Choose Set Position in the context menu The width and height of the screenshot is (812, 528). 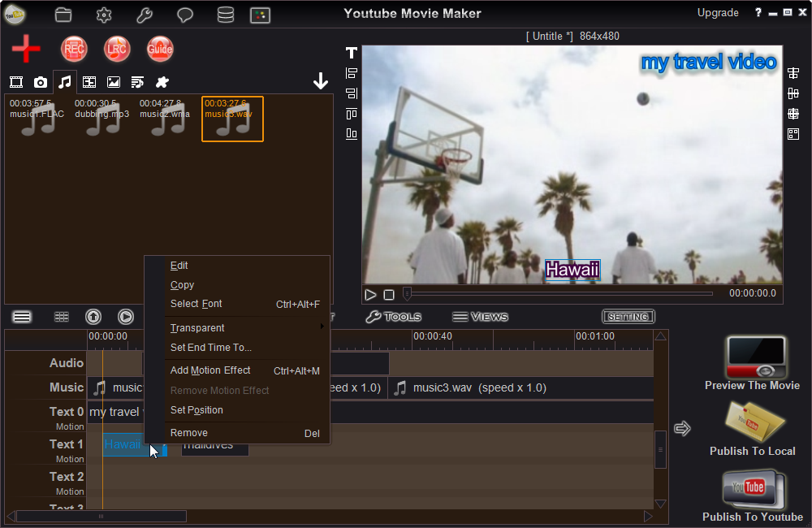point(237,410)
